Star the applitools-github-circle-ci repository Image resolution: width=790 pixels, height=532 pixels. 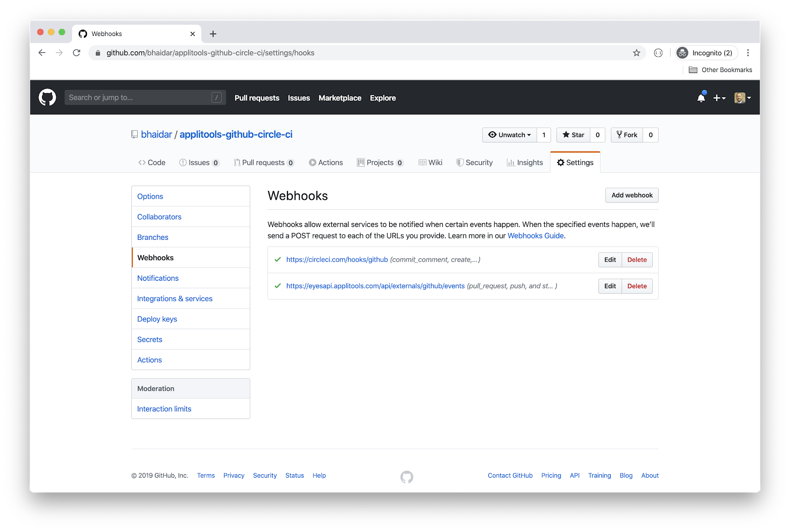573,135
